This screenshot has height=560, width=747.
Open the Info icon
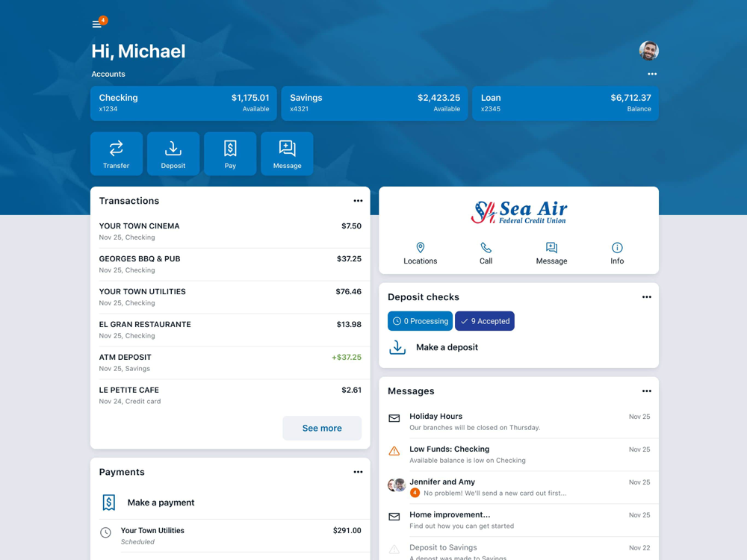[617, 248]
